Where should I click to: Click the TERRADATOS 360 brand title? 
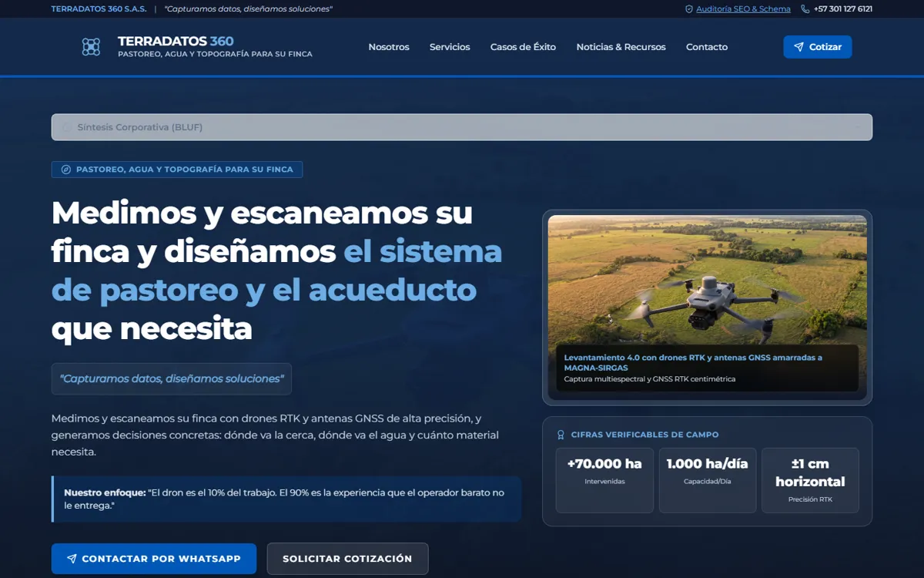click(176, 42)
